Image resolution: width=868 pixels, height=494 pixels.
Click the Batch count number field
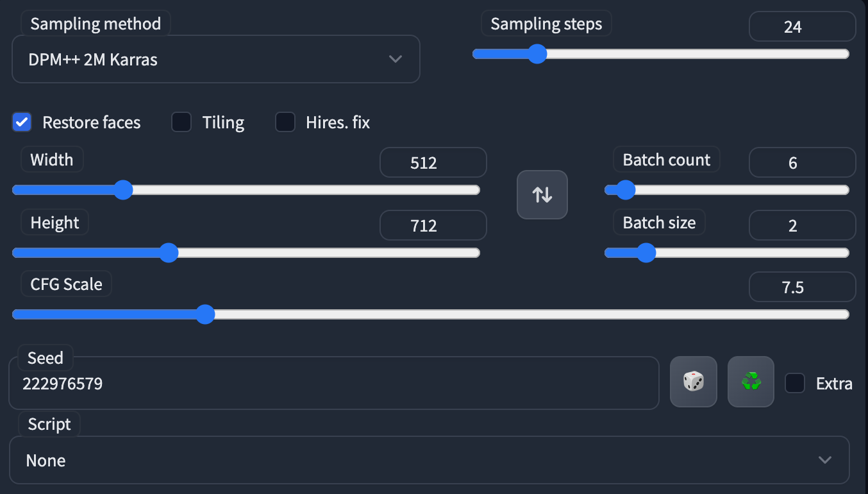(x=803, y=162)
